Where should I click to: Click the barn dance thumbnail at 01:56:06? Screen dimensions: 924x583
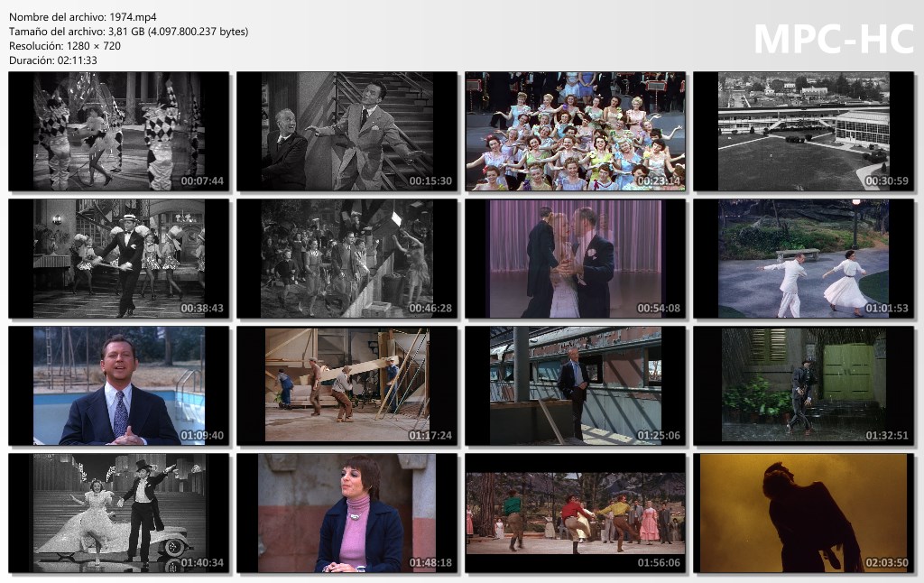pos(575,514)
